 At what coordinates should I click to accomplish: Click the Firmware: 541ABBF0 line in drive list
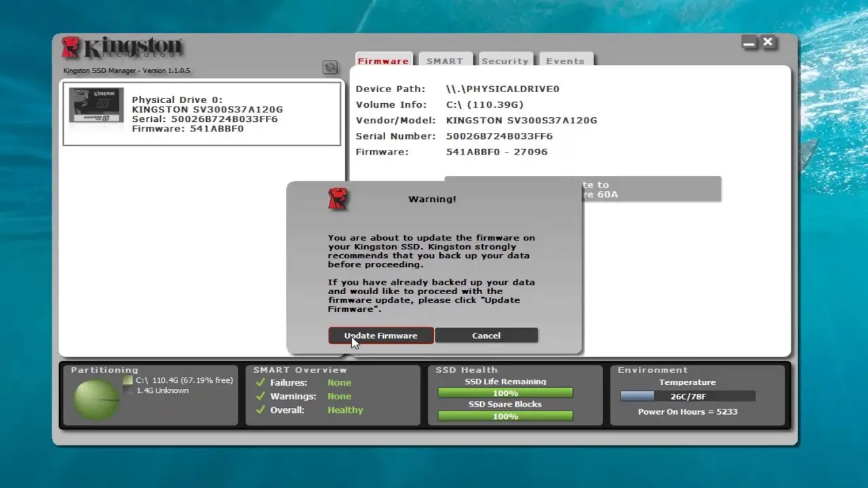pos(187,129)
